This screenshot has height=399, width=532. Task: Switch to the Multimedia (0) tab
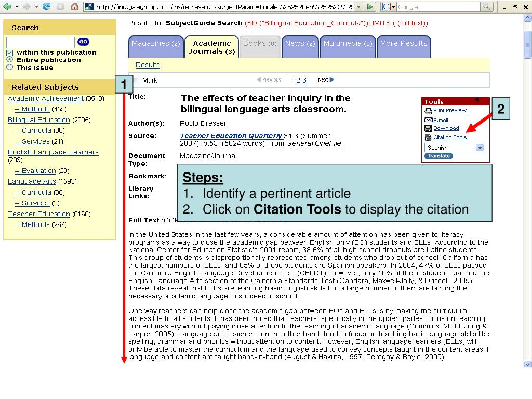point(348,46)
